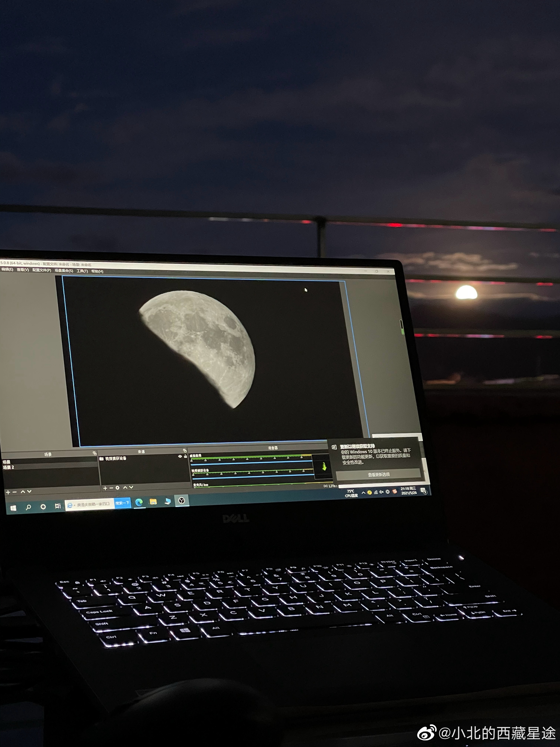Add a new scene with plus icon
The height and width of the screenshot is (747, 560).
(8, 492)
